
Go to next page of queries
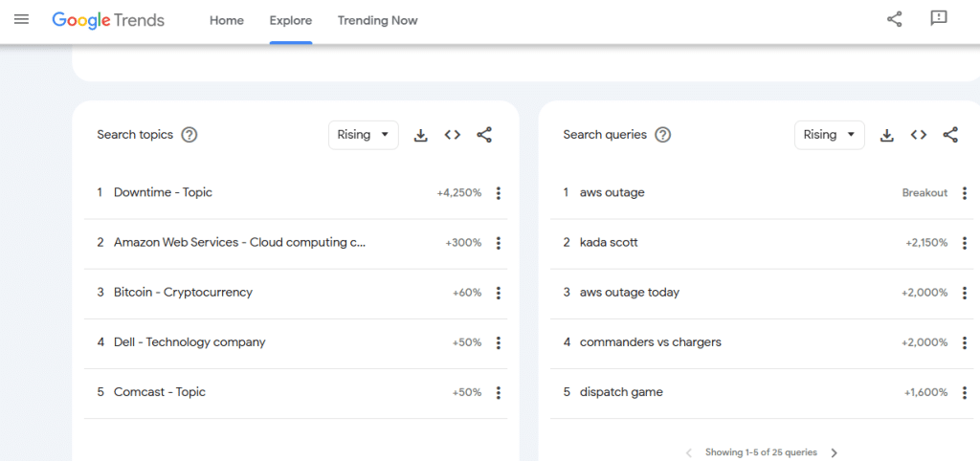(x=834, y=452)
